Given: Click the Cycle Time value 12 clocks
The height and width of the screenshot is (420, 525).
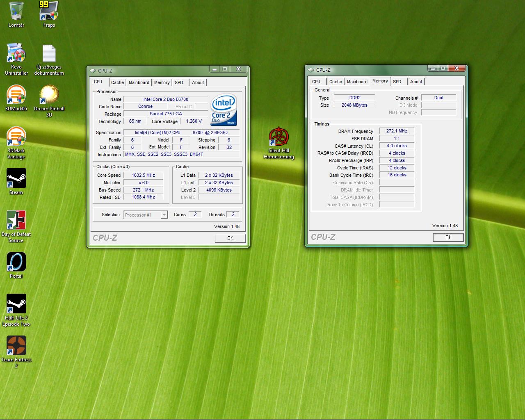Looking at the screenshot, I should pos(397,168).
